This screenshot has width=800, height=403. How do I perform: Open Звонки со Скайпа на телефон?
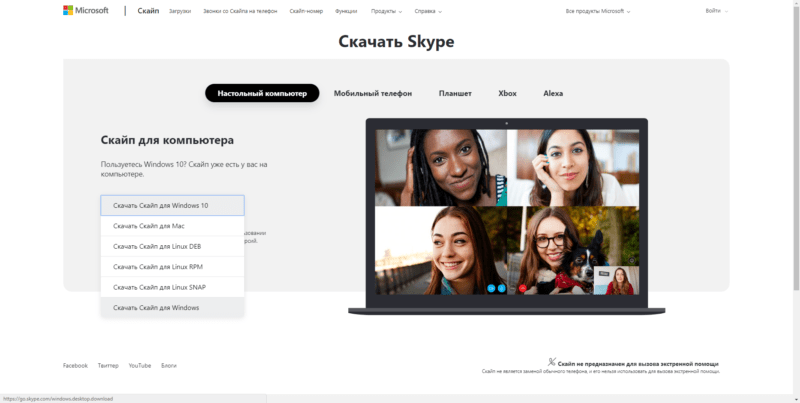pyautogui.click(x=240, y=11)
